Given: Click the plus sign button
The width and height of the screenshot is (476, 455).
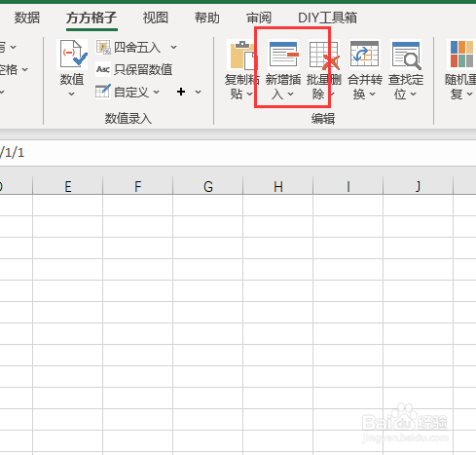Looking at the screenshot, I should (x=181, y=92).
